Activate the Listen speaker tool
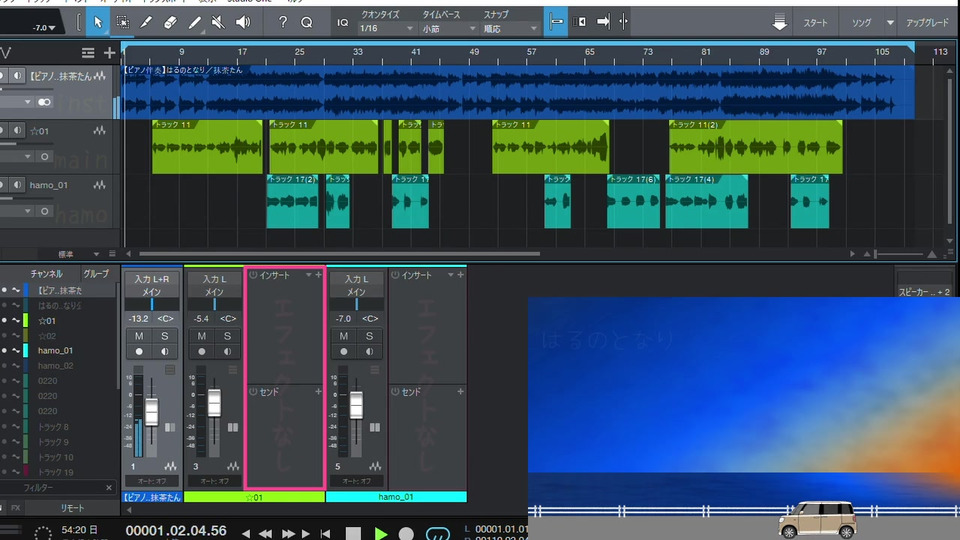Viewport: 960px width, 540px height. pos(242,21)
